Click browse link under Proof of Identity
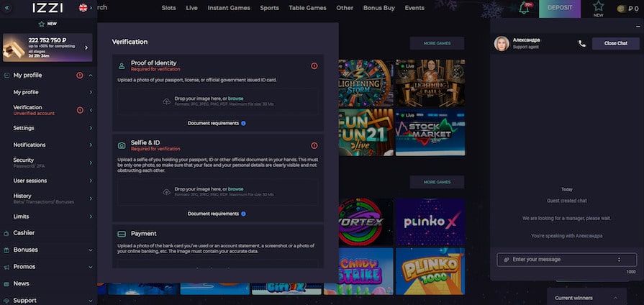 (235, 98)
